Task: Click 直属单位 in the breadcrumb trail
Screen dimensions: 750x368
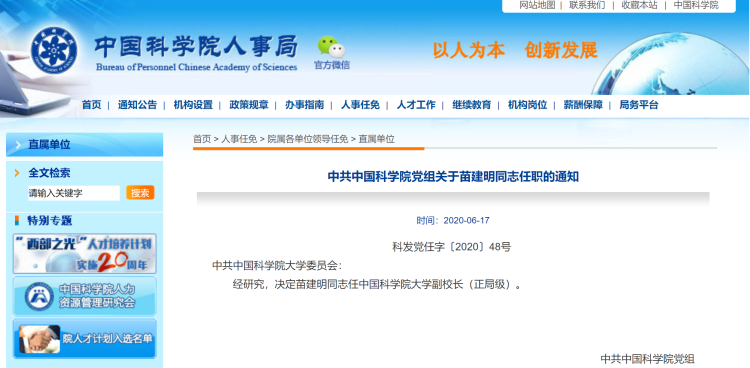Action: pos(376,139)
